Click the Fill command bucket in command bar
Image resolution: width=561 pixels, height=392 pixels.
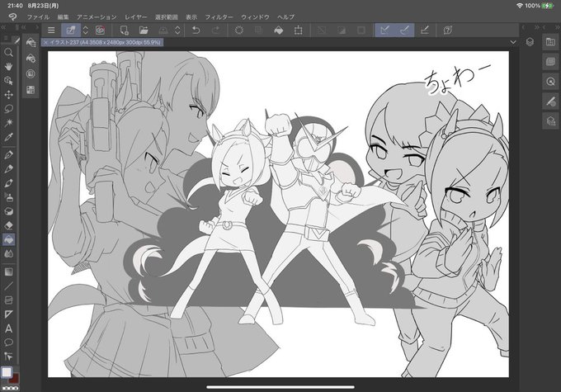[x=278, y=31]
